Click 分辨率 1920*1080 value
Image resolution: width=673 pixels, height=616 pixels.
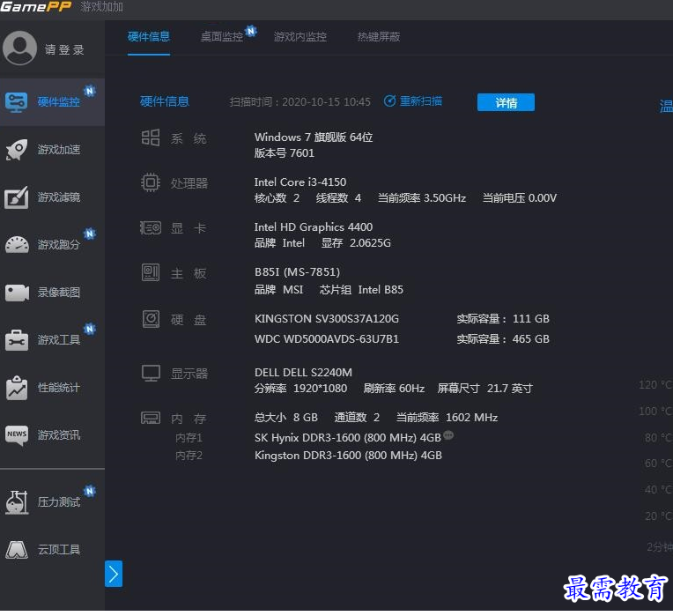click(300, 388)
